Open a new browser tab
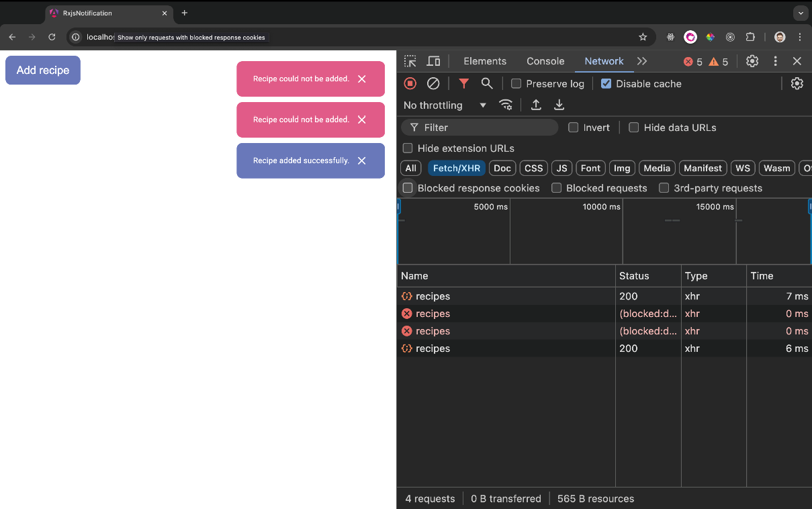The width and height of the screenshot is (812, 509). pos(185,13)
